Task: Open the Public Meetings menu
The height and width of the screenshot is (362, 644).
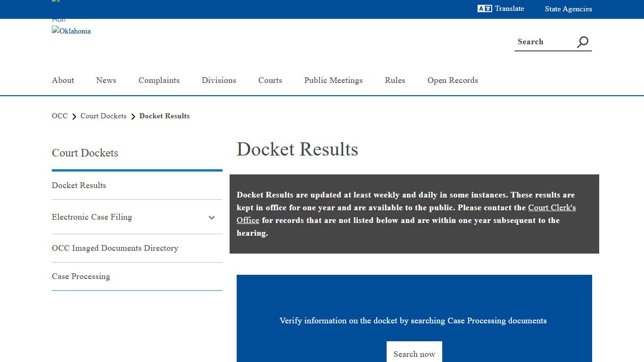Action: [333, 80]
